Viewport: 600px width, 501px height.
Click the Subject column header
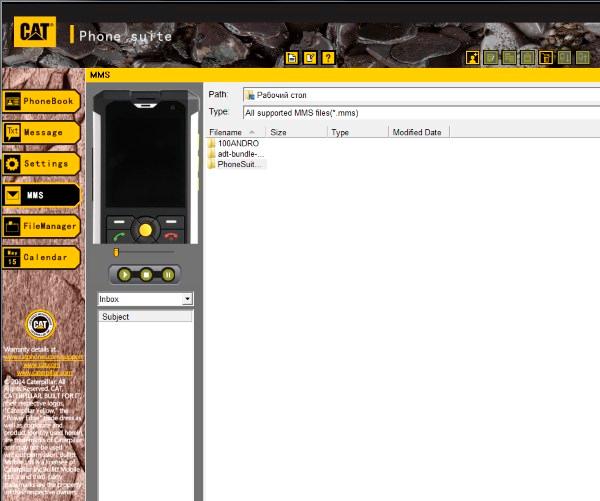(145, 317)
